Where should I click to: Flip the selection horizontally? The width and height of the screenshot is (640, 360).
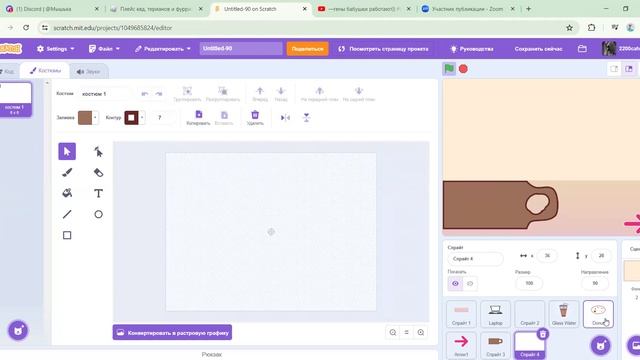[285, 118]
